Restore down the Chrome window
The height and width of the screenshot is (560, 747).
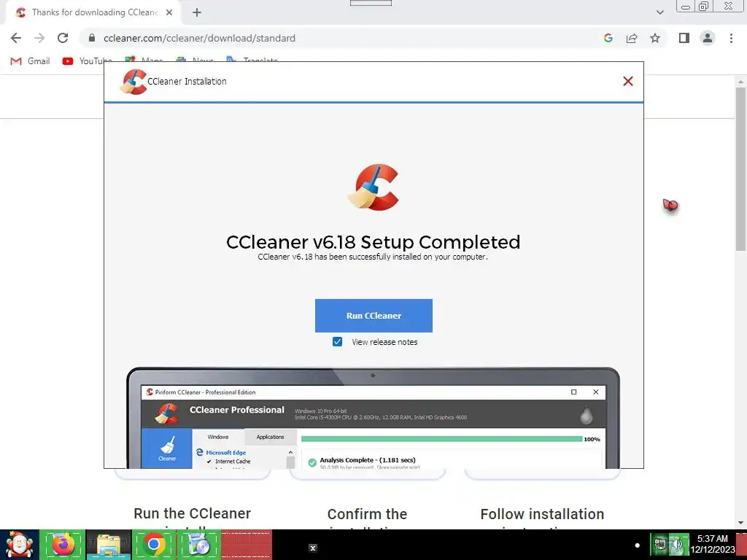pyautogui.click(x=704, y=6)
